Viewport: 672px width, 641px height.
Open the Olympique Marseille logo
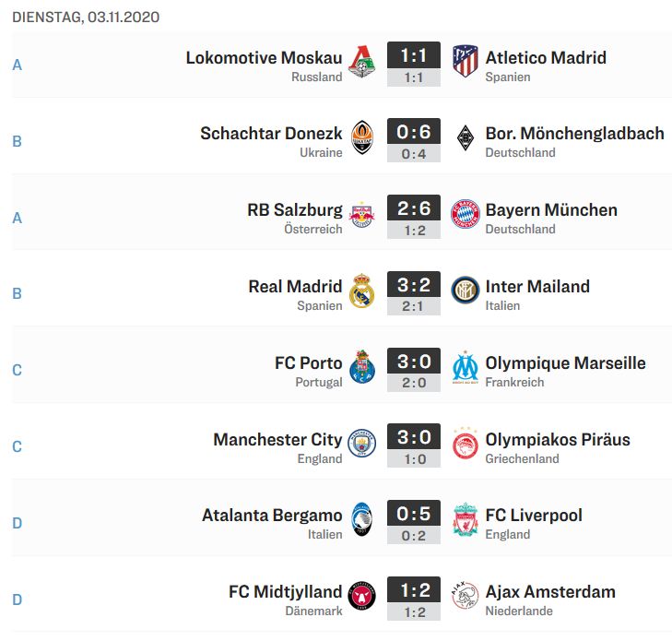point(466,367)
